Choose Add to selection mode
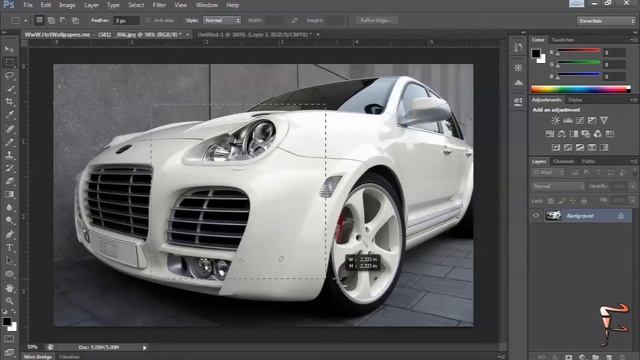640x360 pixels. pyautogui.click(x=51, y=20)
